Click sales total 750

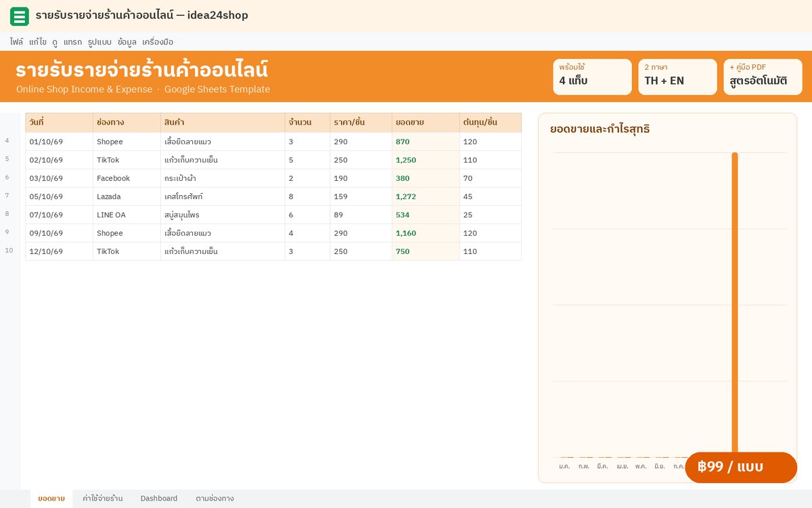coord(426,251)
